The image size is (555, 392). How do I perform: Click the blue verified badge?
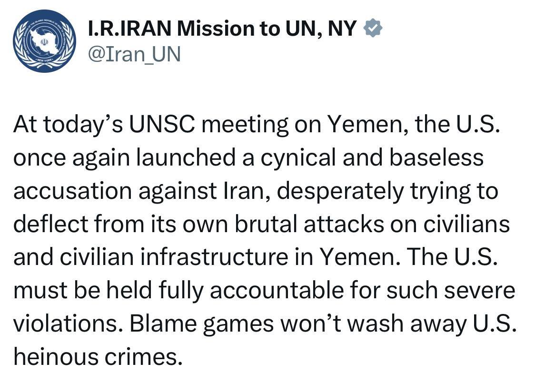(373, 29)
